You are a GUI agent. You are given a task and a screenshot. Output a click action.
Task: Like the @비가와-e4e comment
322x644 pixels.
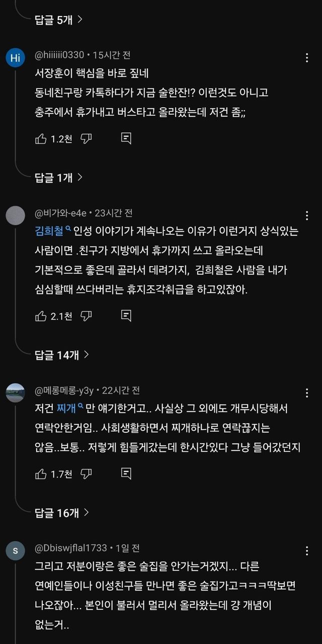click(41, 315)
